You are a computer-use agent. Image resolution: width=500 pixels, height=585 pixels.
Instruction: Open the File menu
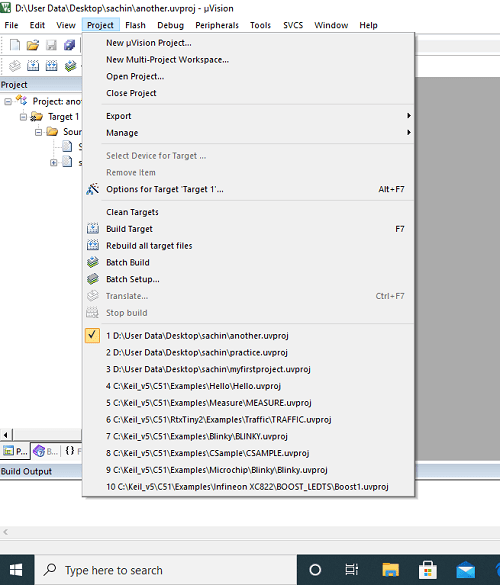click(11, 25)
